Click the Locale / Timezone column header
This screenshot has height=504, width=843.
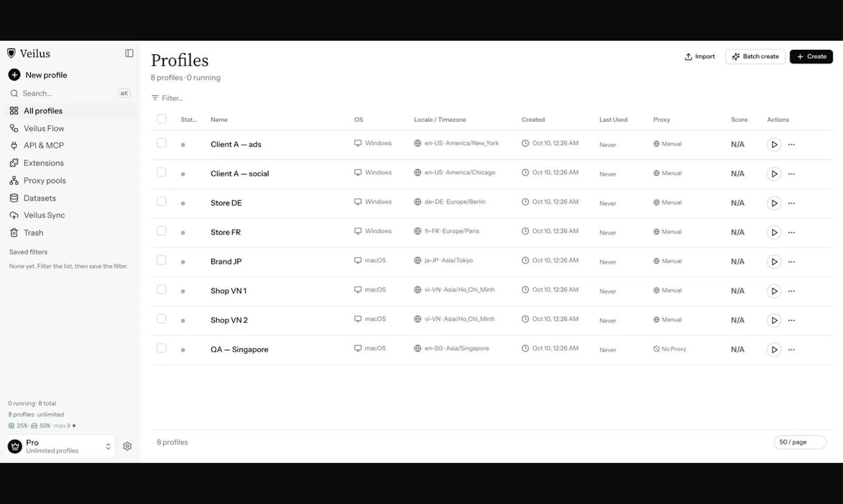440,120
